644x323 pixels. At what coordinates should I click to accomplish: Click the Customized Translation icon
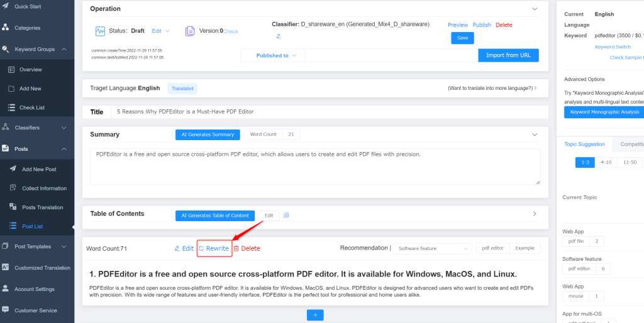point(5,267)
